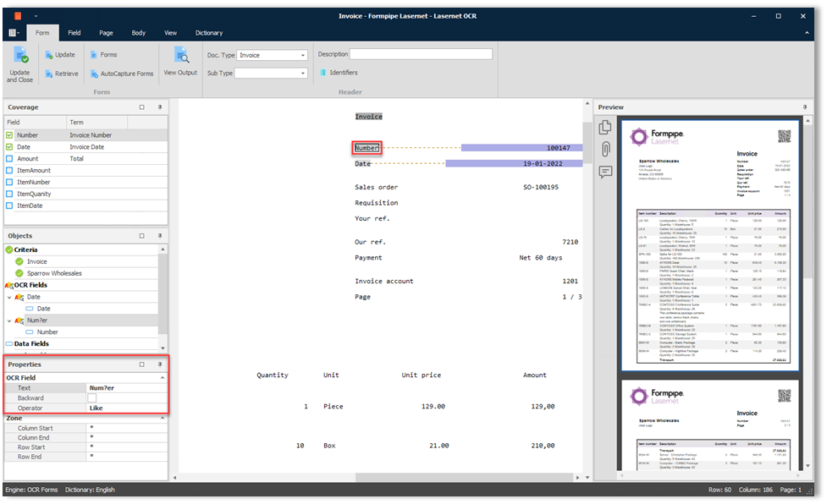
Task: Click the Operator value Like
Action: pyautogui.click(x=127, y=408)
